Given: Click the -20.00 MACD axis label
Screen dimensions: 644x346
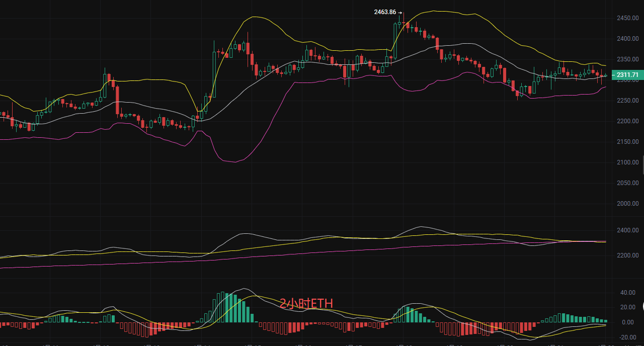Looking at the screenshot, I should (626, 337).
